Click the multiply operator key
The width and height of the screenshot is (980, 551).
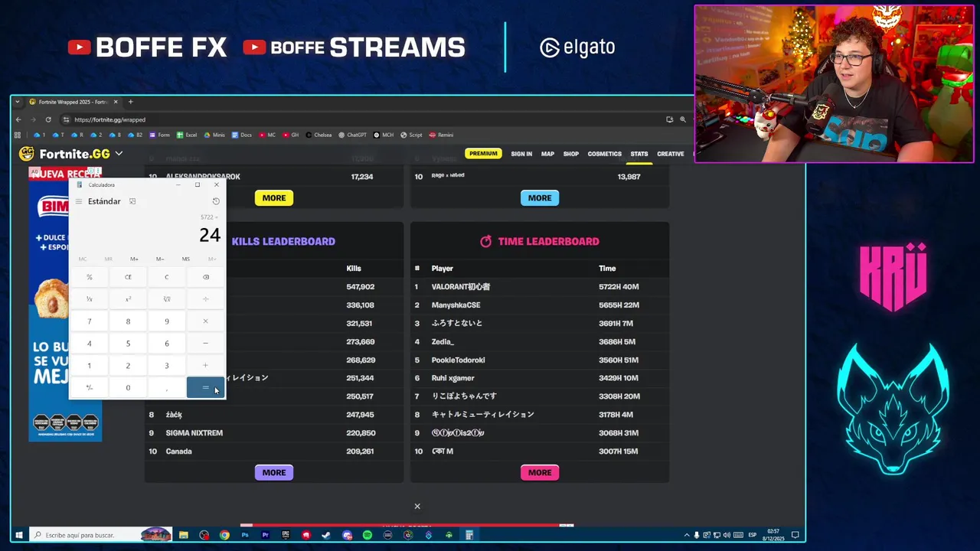point(205,321)
